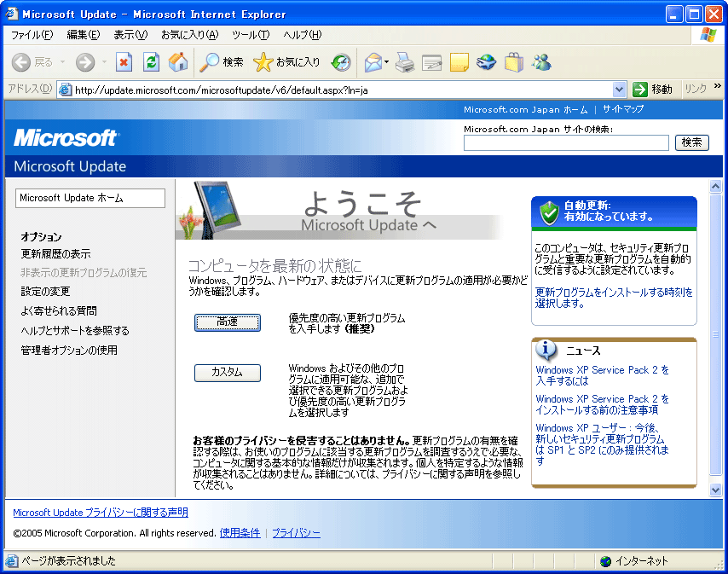Open news link about SP1 と SP2 security updates
This screenshot has height=574, width=728.
coord(602,444)
